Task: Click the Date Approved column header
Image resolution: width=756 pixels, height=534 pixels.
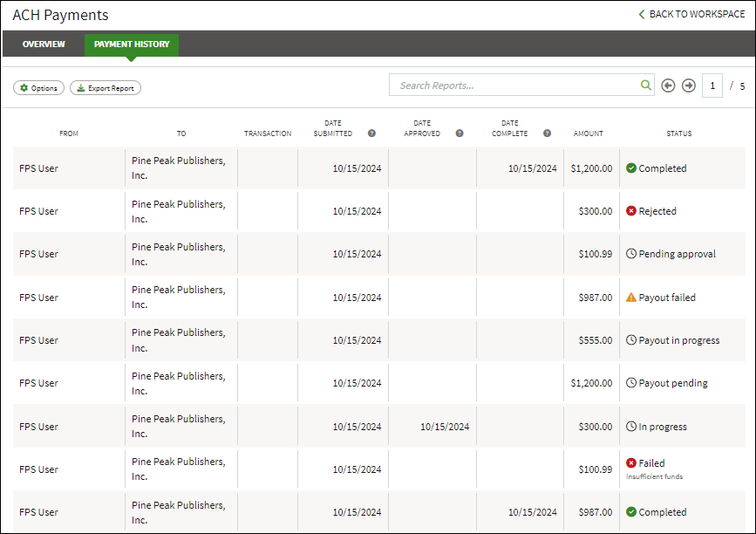Action: [422, 128]
